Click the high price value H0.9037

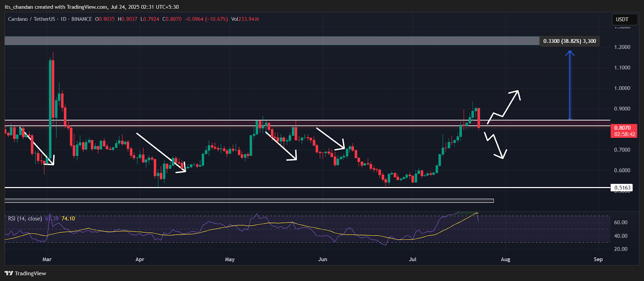(x=127, y=19)
